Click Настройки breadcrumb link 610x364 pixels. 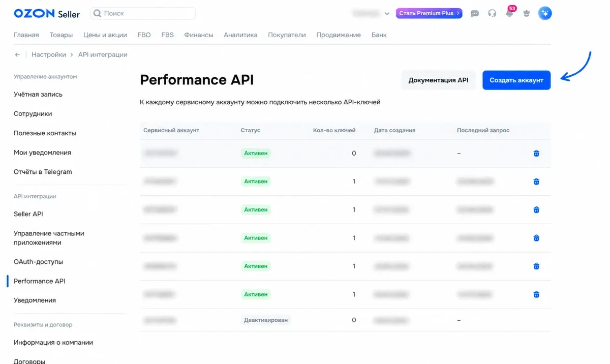click(49, 54)
